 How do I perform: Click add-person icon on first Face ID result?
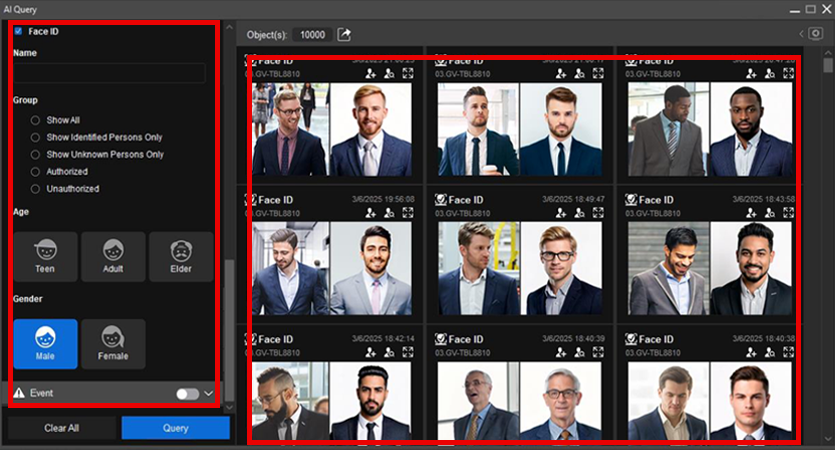tap(369, 73)
